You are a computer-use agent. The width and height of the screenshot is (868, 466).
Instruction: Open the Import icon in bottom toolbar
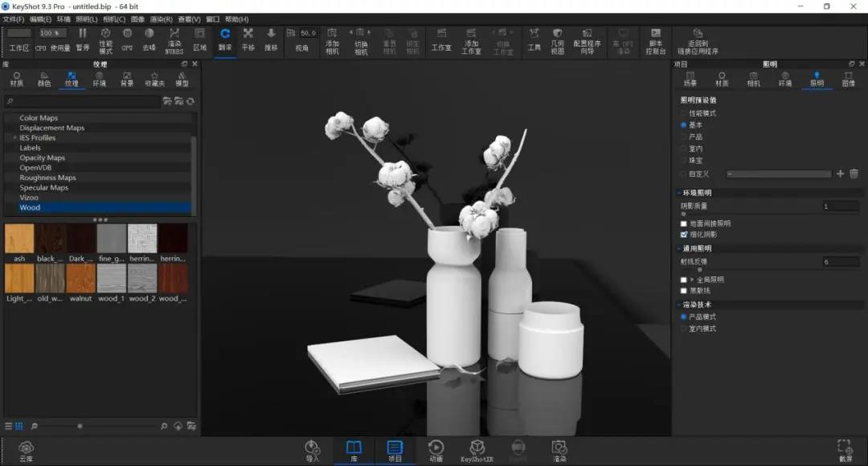(312, 451)
